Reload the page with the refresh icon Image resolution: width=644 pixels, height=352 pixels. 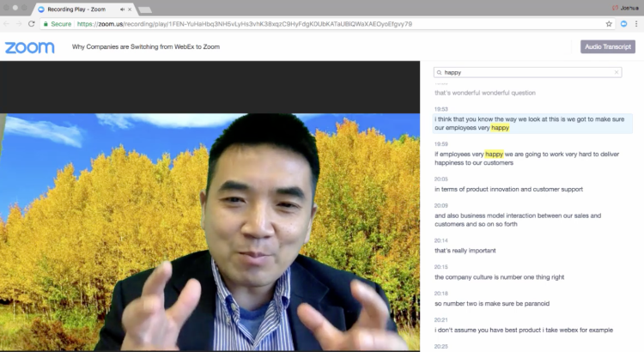[x=32, y=24]
